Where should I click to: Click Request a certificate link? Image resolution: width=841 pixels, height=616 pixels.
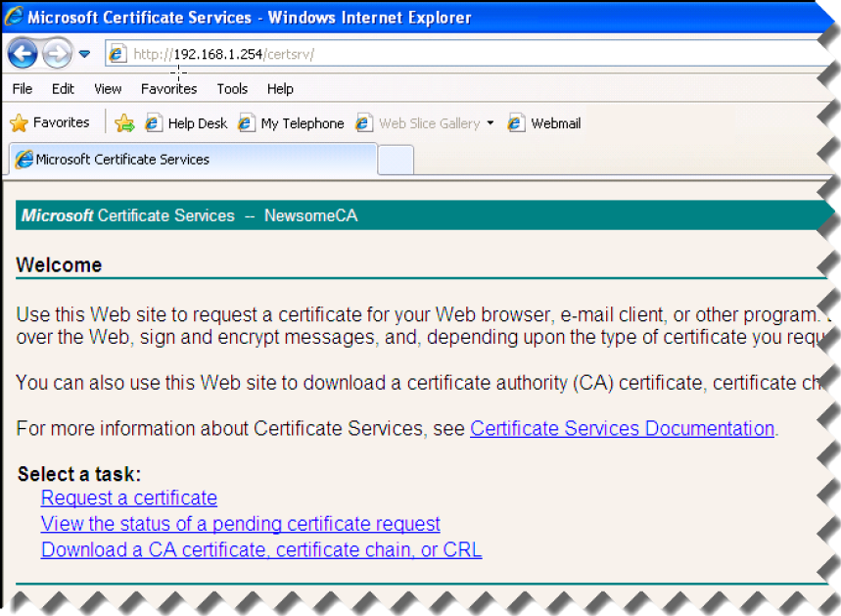click(128, 498)
